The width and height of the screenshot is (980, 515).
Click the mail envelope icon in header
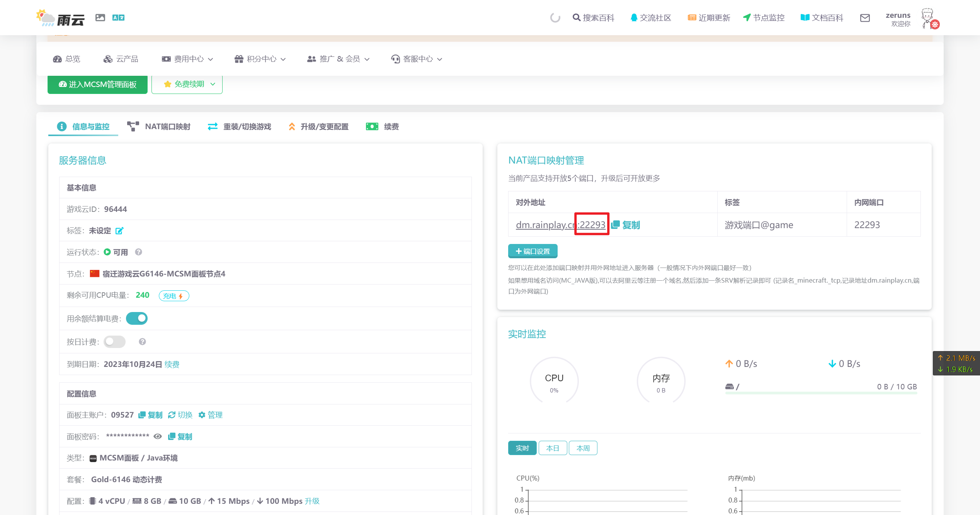pyautogui.click(x=865, y=18)
